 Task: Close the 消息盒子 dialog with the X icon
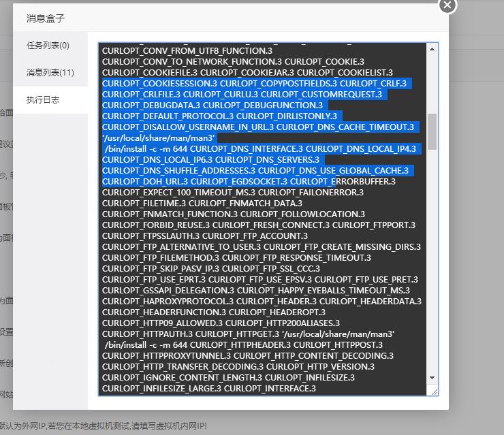(447, 5)
